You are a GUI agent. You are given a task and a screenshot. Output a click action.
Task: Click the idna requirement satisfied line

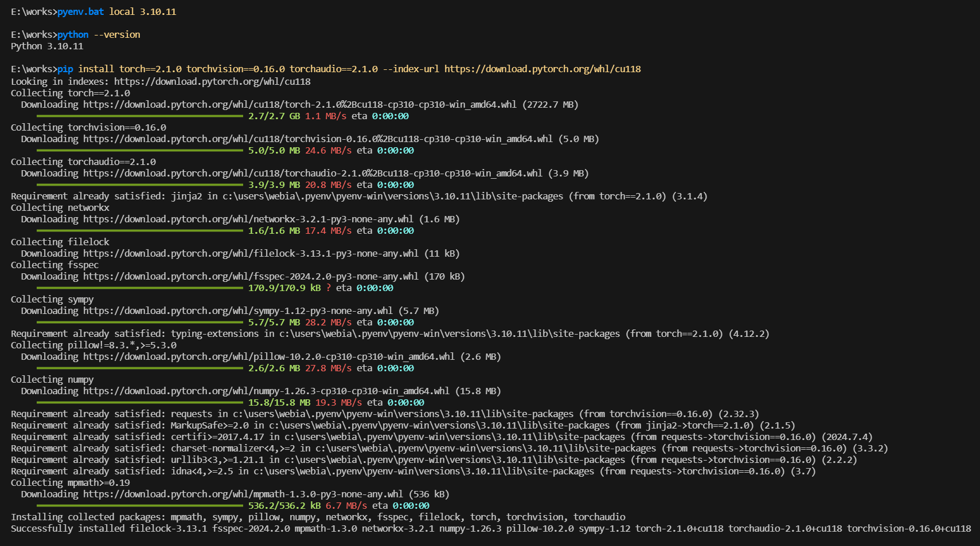coord(413,471)
